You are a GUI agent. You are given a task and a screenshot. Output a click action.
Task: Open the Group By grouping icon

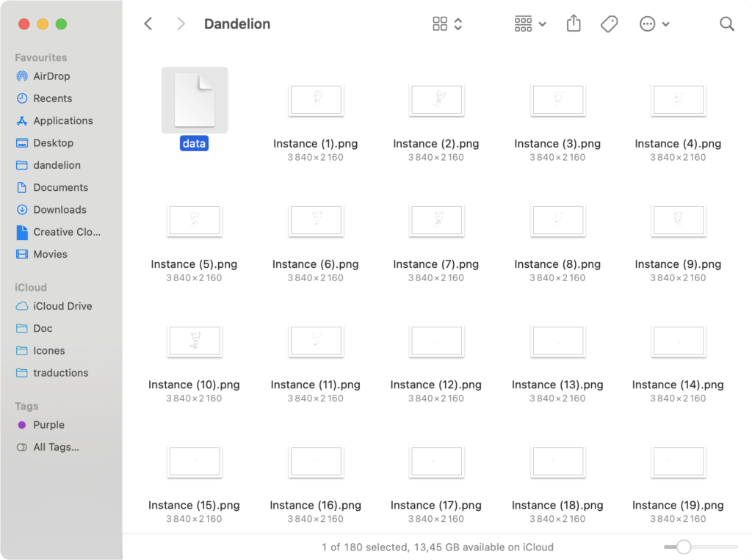tap(523, 23)
